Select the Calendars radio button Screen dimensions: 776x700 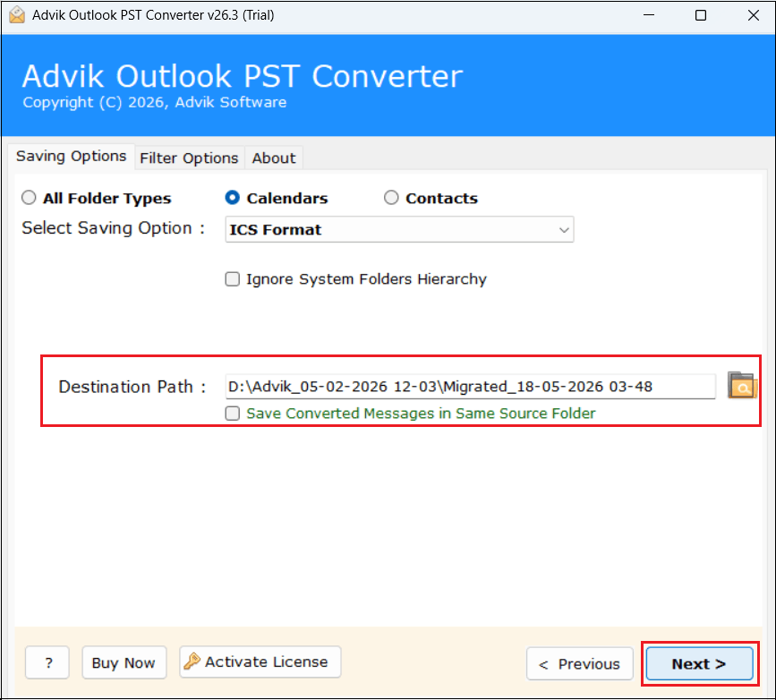232,198
